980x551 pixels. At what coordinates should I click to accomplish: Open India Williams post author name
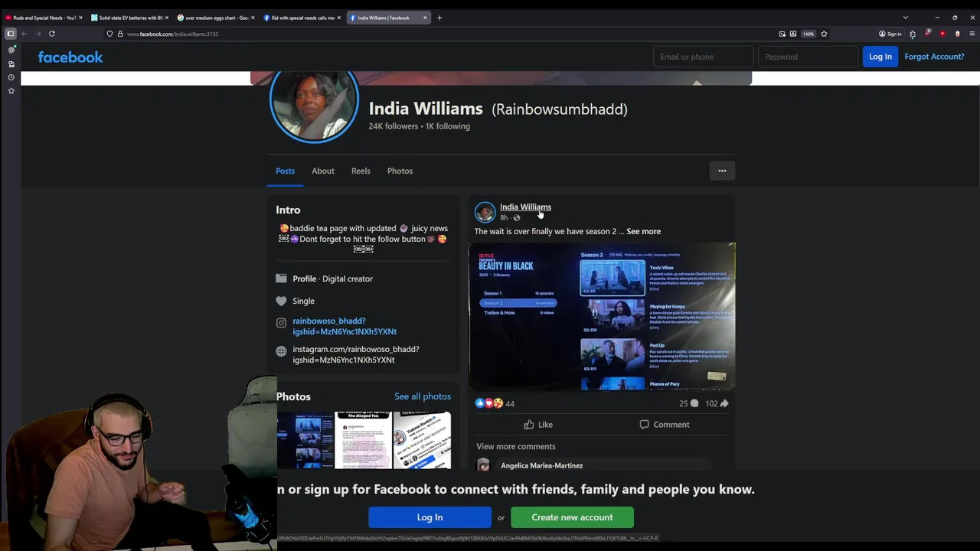coord(525,207)
